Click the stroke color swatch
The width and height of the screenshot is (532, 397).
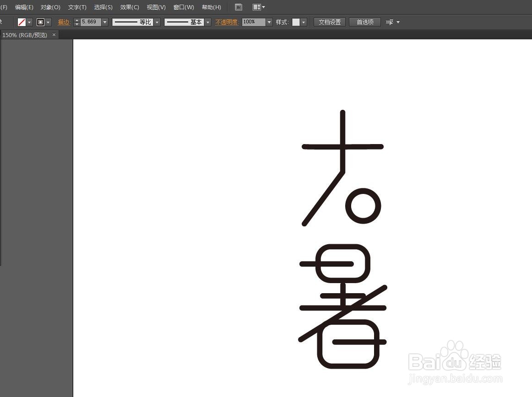tap(41, 22)
